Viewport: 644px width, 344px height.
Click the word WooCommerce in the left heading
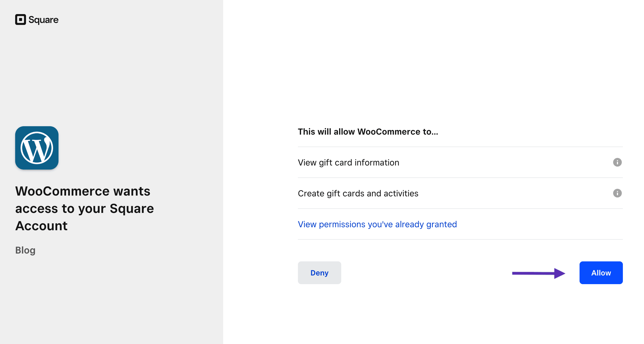pos(62,191)
